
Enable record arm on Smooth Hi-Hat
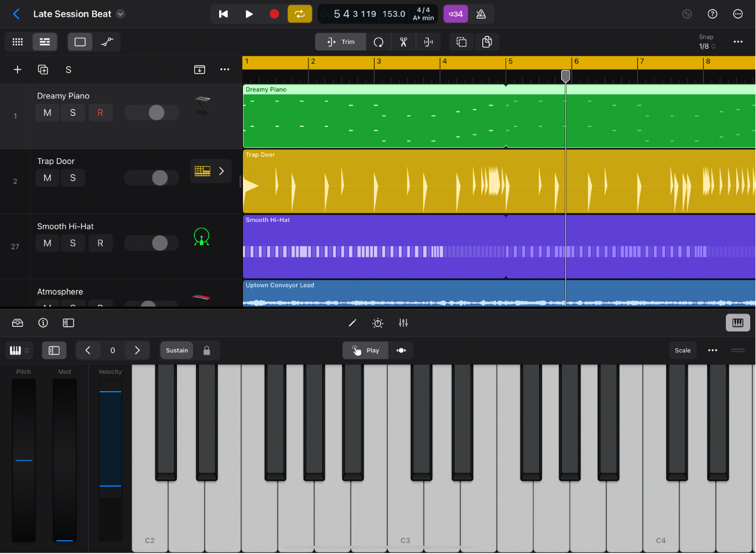pyautogui.click(x=100, y=243)
